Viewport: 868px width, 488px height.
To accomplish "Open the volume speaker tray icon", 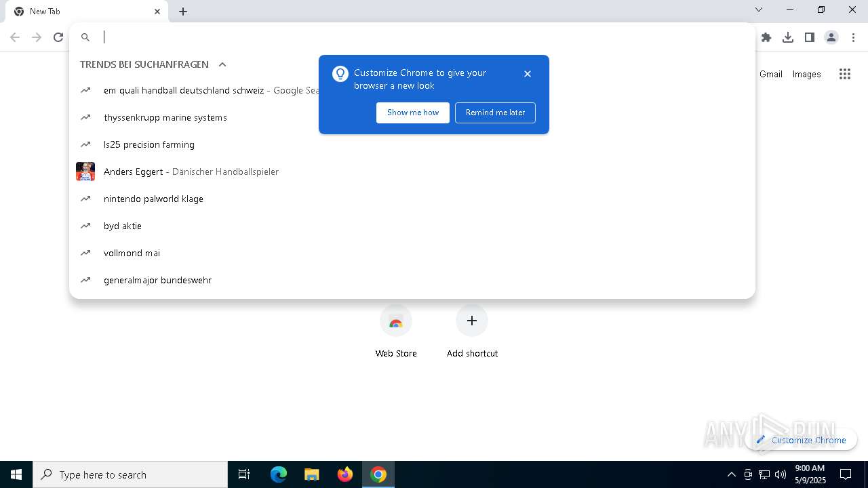I will coord(781,474).
